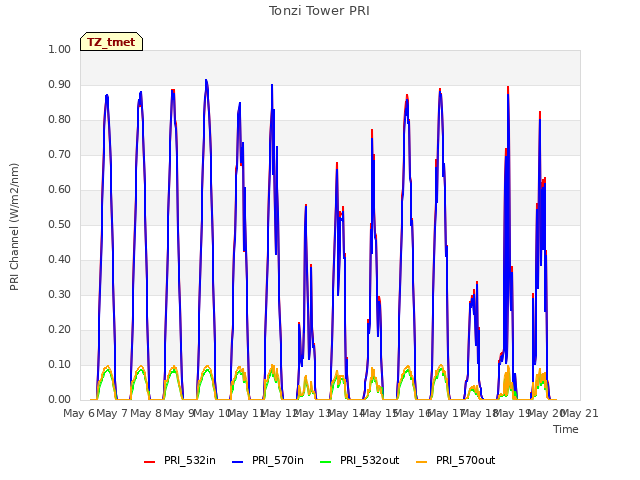Click the 0.80 y-axis tick label
This screenshot has width=640, height=480.
click(60, 120)
